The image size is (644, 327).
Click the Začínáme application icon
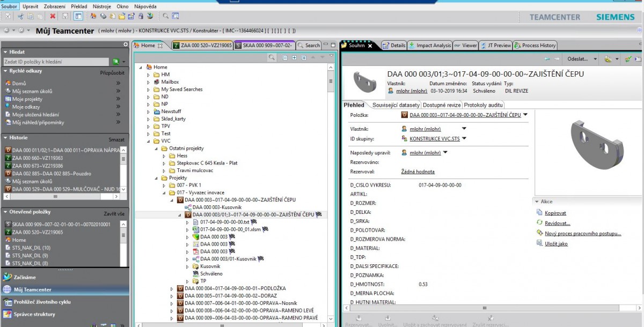[x=7, y=277]
